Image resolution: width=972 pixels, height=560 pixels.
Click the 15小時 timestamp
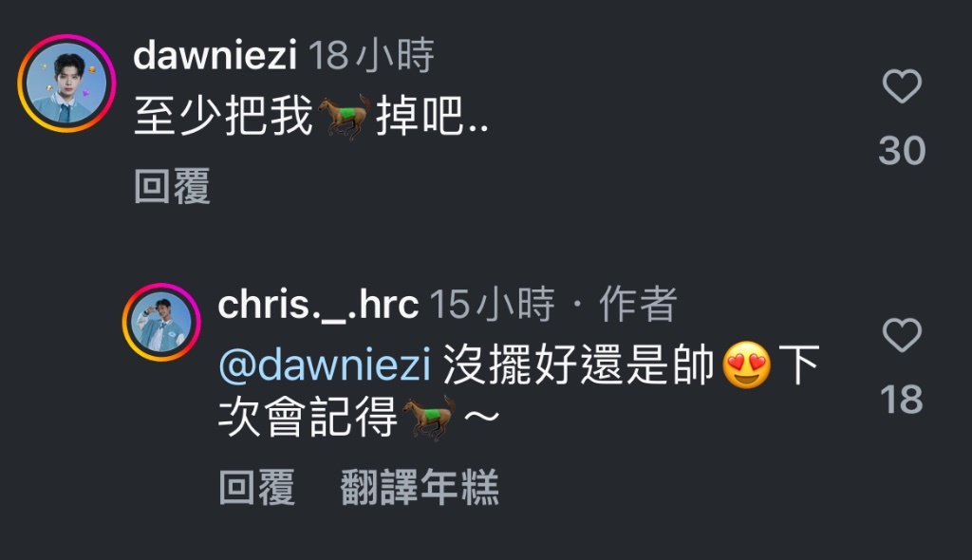(x=493, y=305)
